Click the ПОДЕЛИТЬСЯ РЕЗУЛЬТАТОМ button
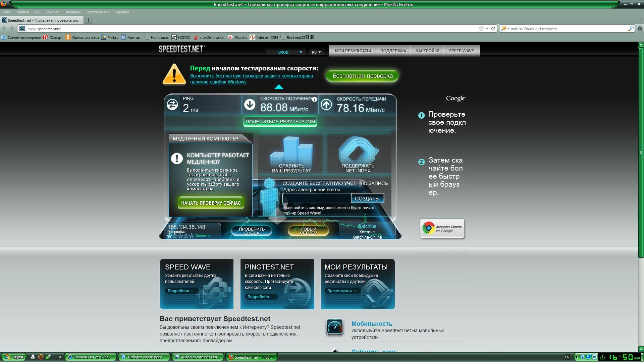The width and height of the screenshot is (644, 362). point(280,122)
